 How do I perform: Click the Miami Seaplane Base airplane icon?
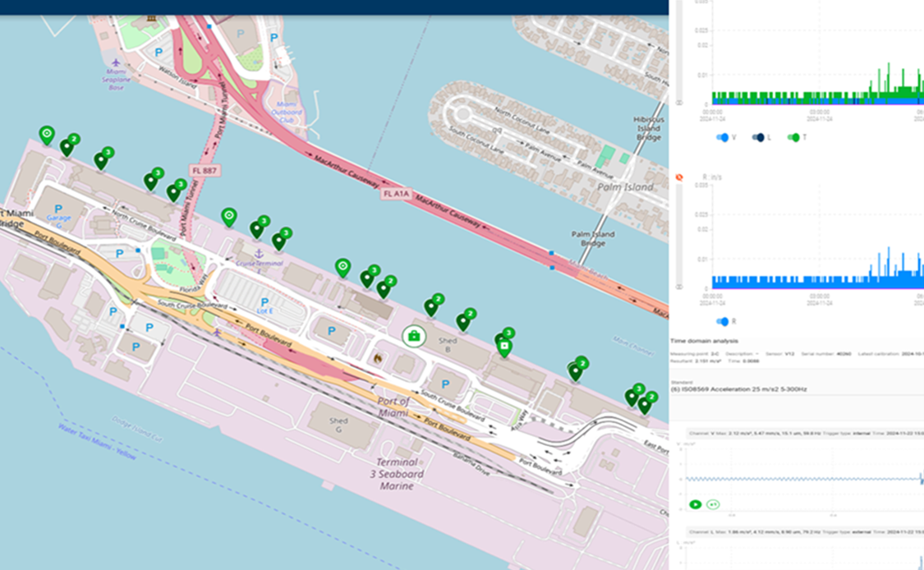point(115,62)
